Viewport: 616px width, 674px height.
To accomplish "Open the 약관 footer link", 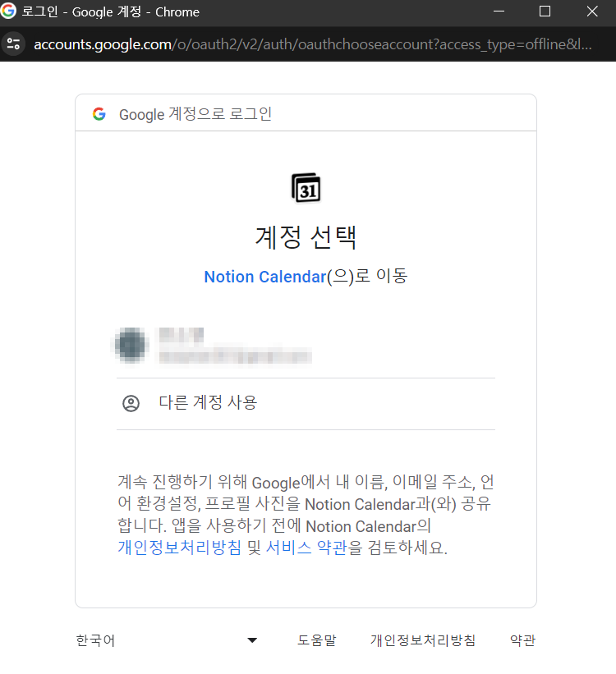I will click(x=522, y=640).
